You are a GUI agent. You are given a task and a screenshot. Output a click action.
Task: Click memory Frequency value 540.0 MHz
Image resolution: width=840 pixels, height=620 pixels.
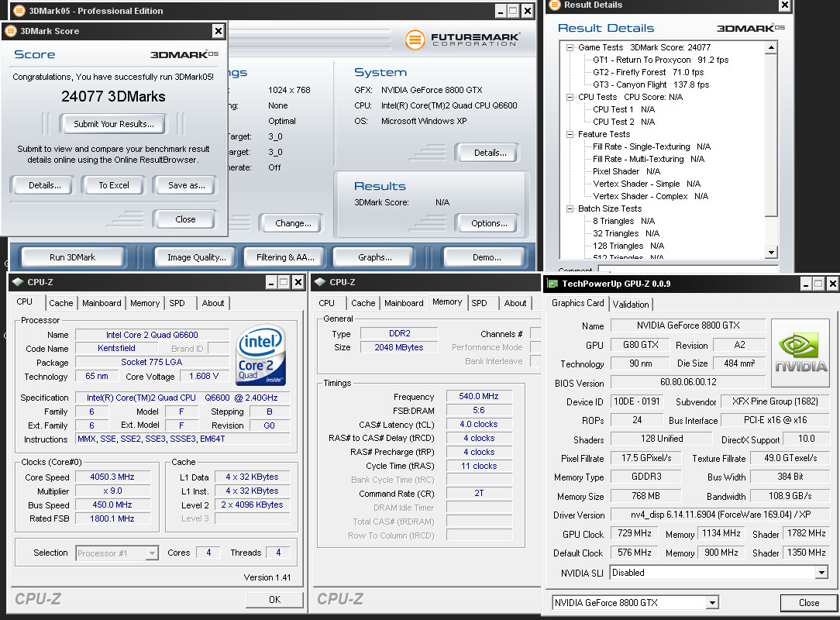[x=479, y=397]
